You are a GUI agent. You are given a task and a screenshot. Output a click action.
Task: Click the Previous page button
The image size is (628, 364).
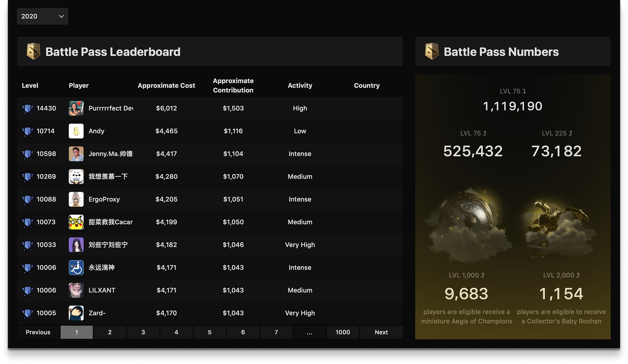coord(38,332)
